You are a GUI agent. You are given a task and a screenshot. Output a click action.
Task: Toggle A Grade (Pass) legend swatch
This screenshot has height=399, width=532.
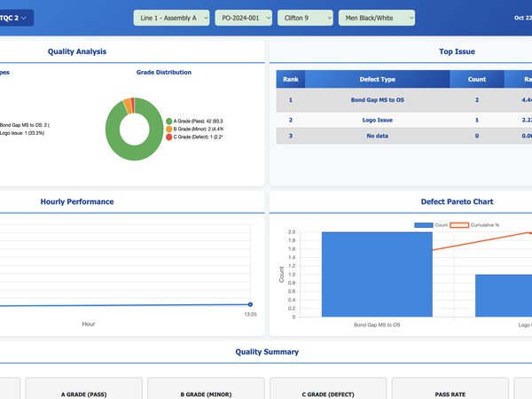(x=169, y=121)
